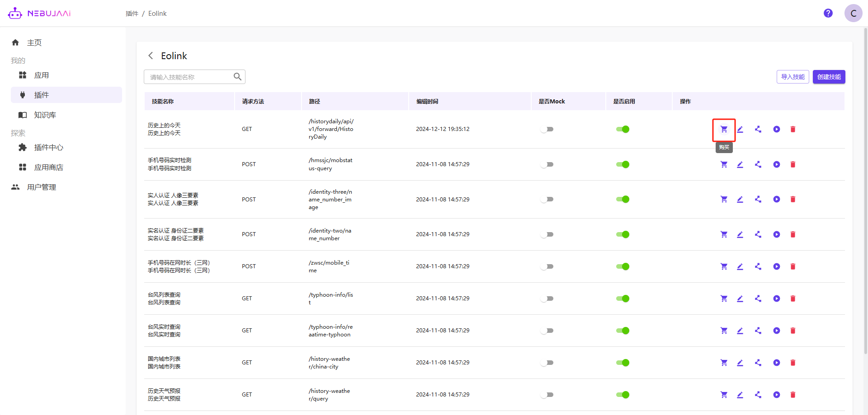Image resolution: width=868 pixels, height=415 pixels.
Task: Edit the 国内城市列表 skill
Action: (x=740, y=363)
